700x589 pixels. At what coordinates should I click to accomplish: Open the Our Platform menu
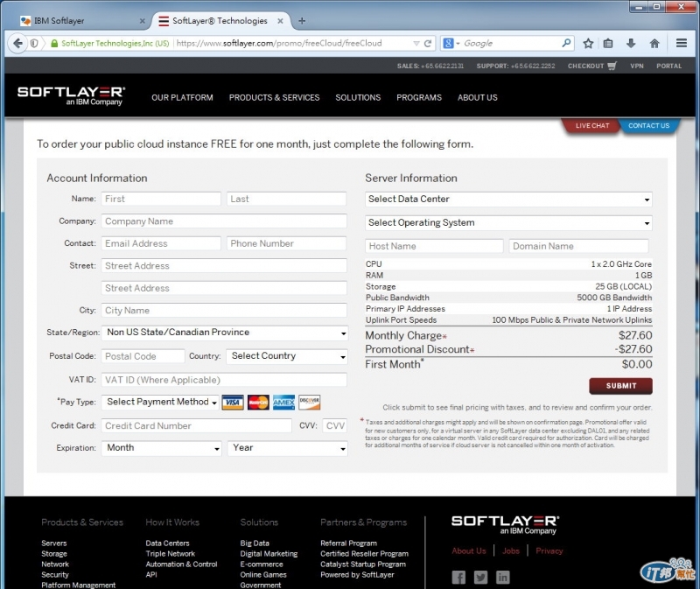tap(182, 97)
